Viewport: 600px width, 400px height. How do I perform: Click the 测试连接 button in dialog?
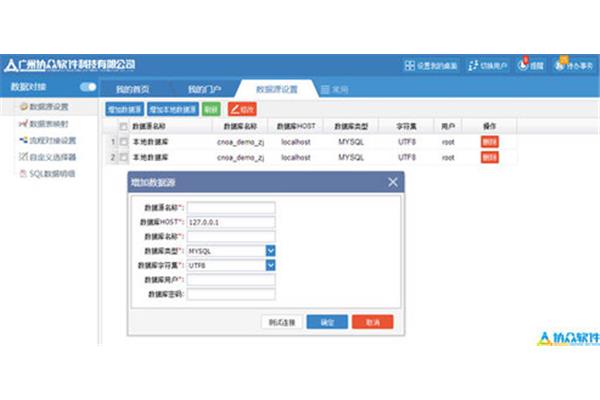(x=282, y=322)
